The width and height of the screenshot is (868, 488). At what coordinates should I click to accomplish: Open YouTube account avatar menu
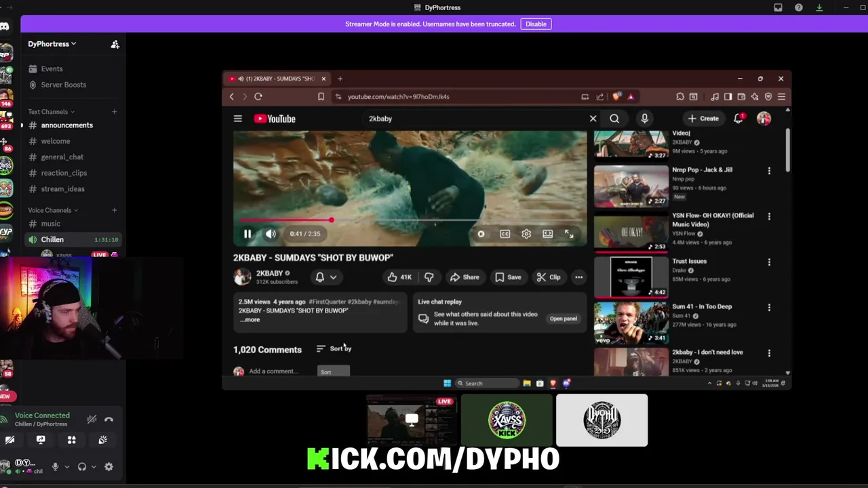pyautogui.click(x=764, y=119)
